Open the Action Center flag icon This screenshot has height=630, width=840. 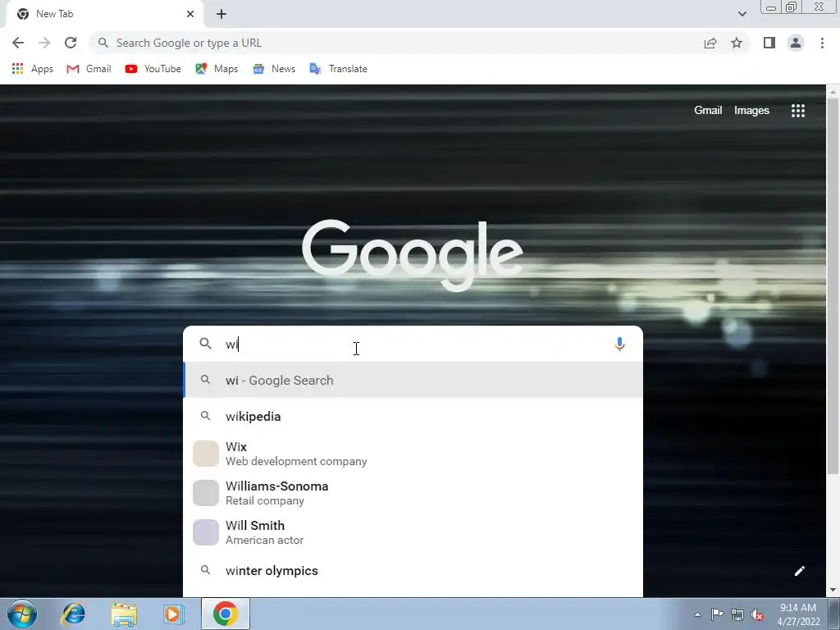717,615
